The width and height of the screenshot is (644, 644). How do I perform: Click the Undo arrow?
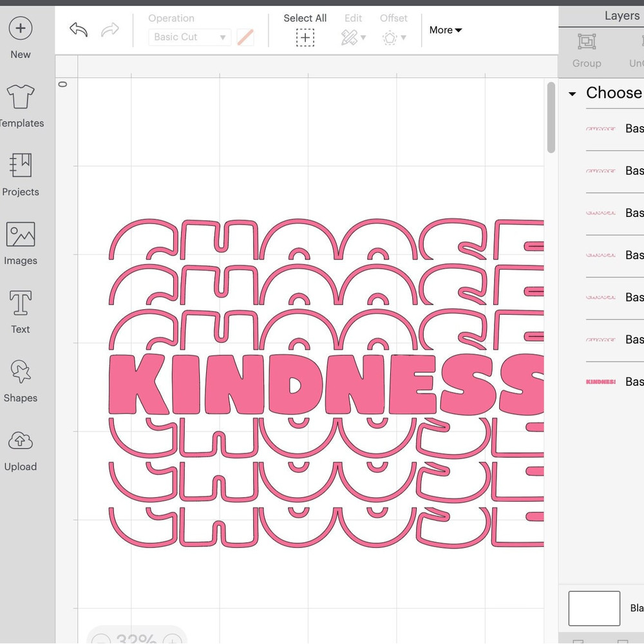coord(78,30)
